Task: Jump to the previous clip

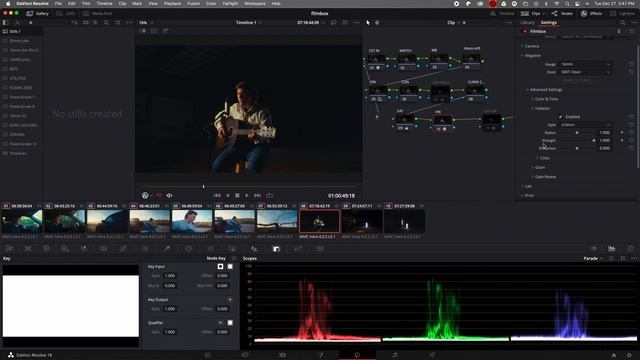Action: 217,196
